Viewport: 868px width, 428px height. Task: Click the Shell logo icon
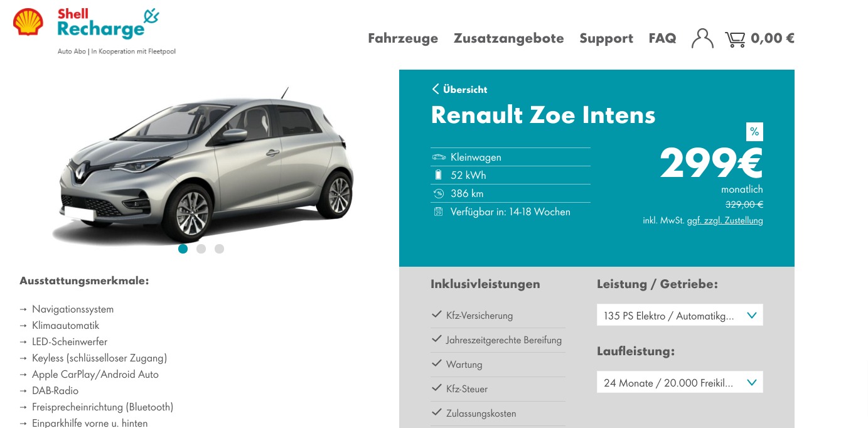(28, 21)
